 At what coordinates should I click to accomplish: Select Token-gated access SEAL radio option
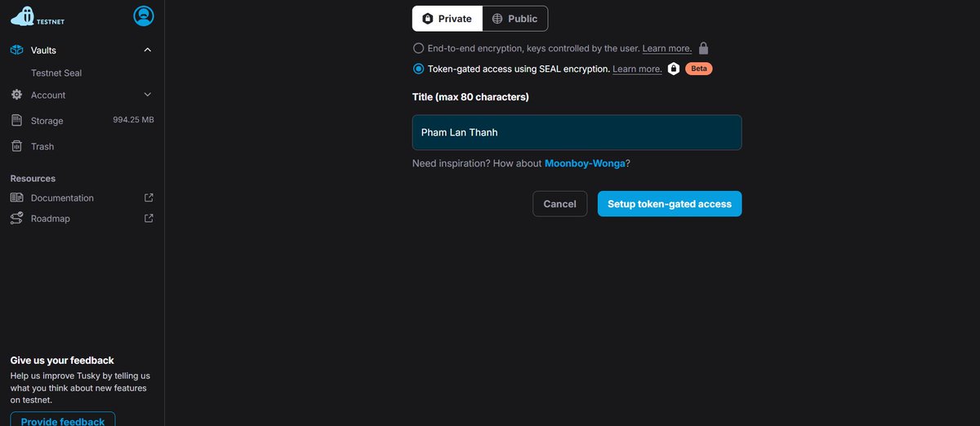tap(418, 69)
